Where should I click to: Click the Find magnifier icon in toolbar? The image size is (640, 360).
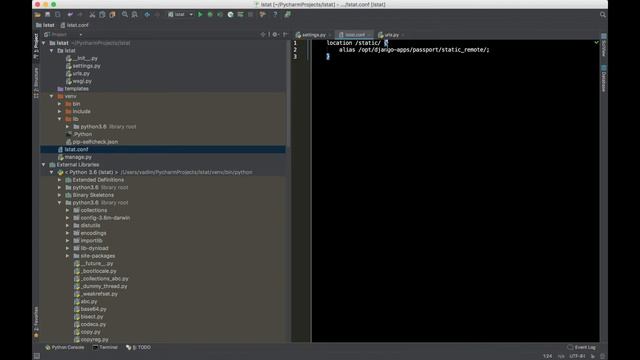pyautogui.click(x=124, y=14)
